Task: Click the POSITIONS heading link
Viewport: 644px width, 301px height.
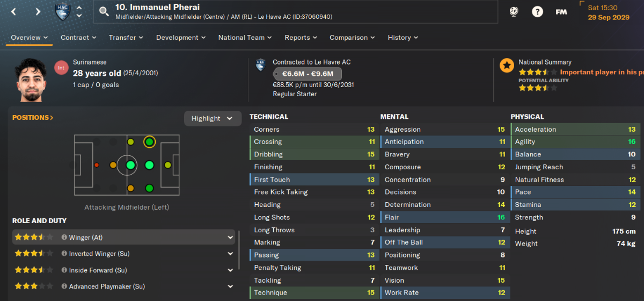Action: pyautogui.click(x=33, y=117)
